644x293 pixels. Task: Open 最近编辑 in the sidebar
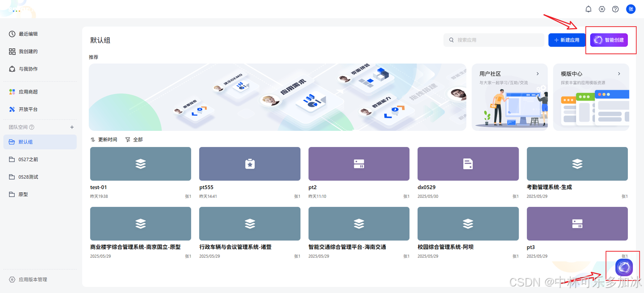[x=39, y=34]
